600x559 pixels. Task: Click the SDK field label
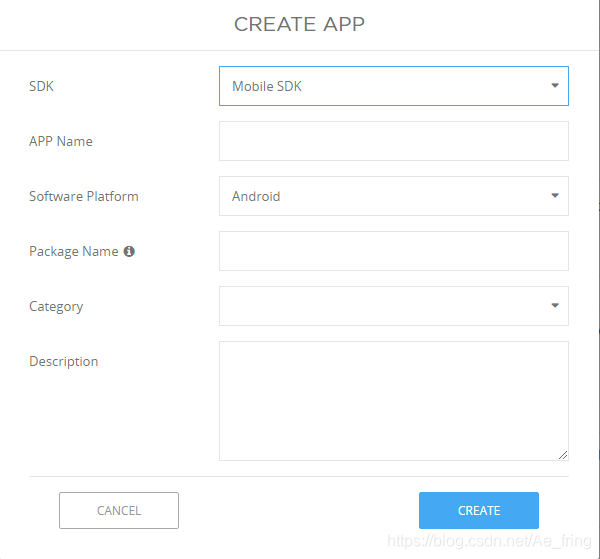41,86
